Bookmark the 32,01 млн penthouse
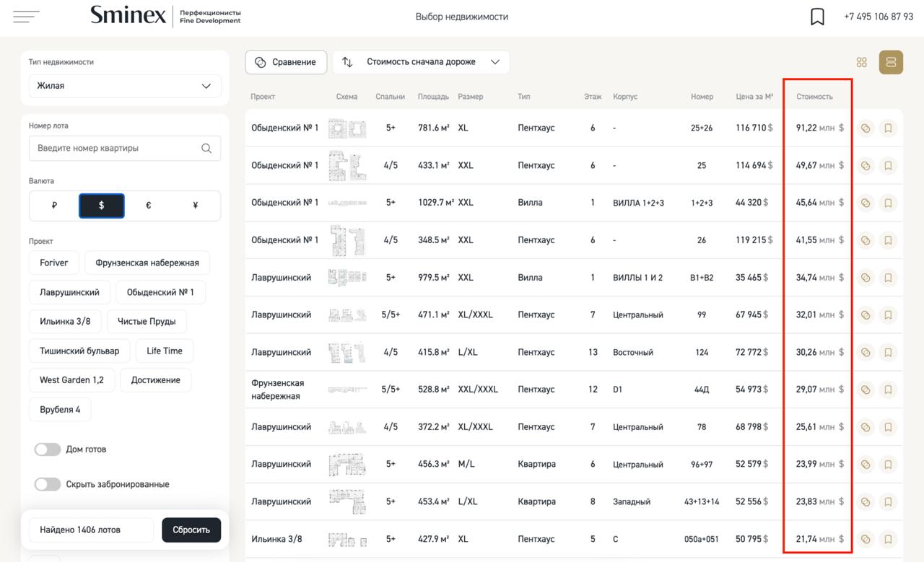The width and height of the screenshot is (924, 562). click(888, 315)
